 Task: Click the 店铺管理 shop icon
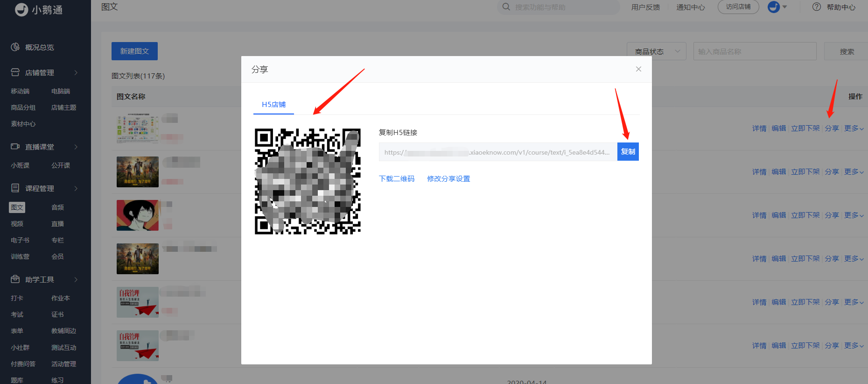[x=15, y=72]
